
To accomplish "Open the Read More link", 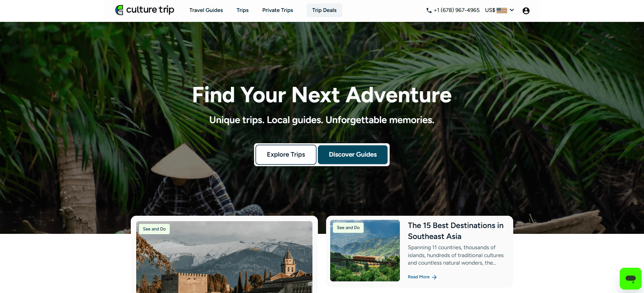I will coord(419,277).
